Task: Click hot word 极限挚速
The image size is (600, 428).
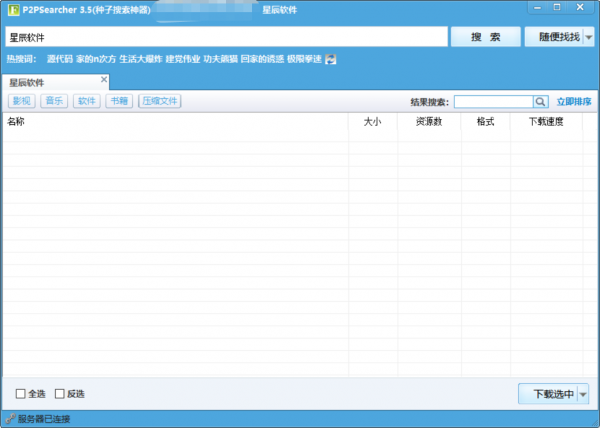Action: (x=304, y=59)
